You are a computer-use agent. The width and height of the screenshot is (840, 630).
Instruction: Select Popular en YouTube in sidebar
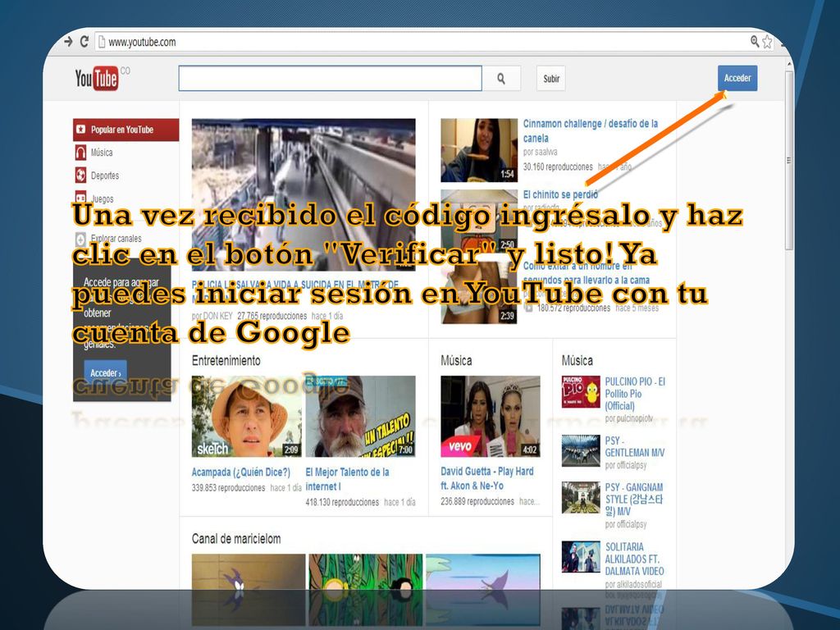click(126, 130)
